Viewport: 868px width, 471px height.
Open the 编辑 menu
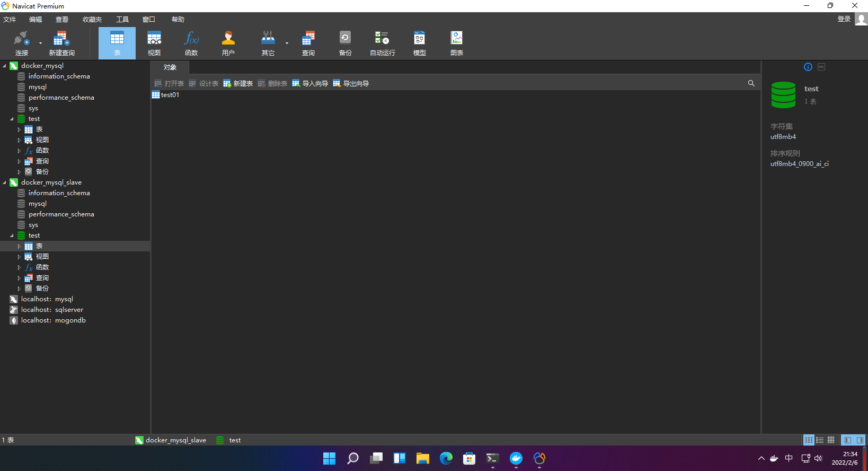pyautogui.click(x=36, y=19)
